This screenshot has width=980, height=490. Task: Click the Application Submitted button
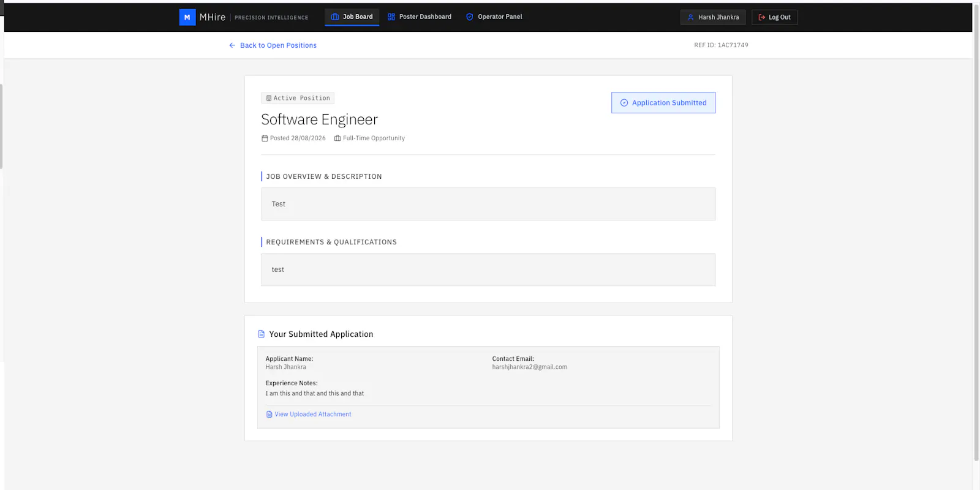[x=663, y=103]
